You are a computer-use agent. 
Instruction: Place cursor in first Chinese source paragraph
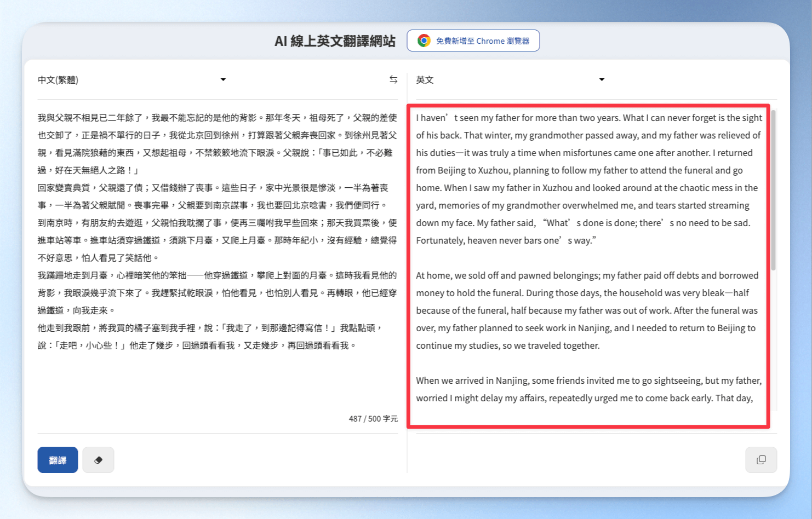click(217, 143)
